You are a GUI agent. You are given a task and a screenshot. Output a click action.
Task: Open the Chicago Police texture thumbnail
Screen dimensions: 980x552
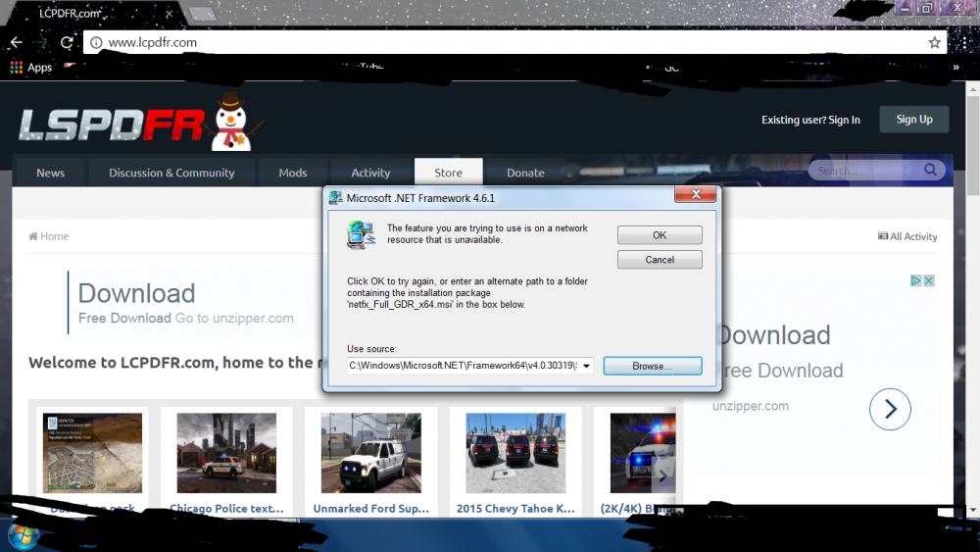[x=226, y=453]
